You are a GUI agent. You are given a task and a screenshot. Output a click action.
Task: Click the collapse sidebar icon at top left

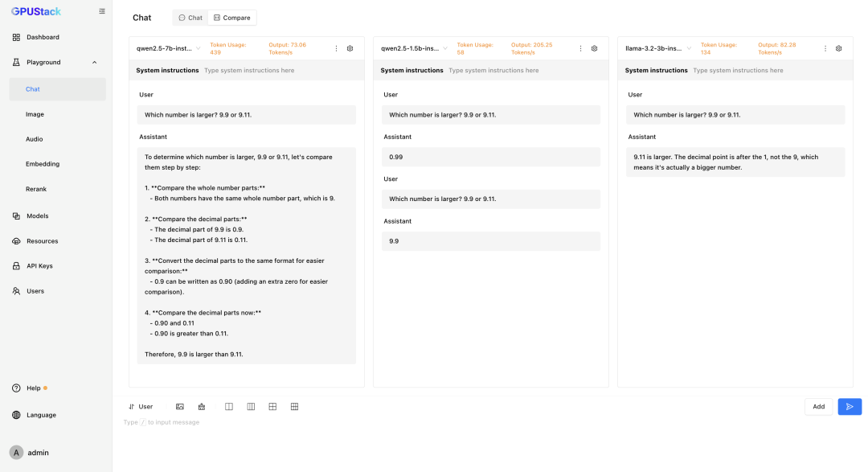tap(101, 11)
